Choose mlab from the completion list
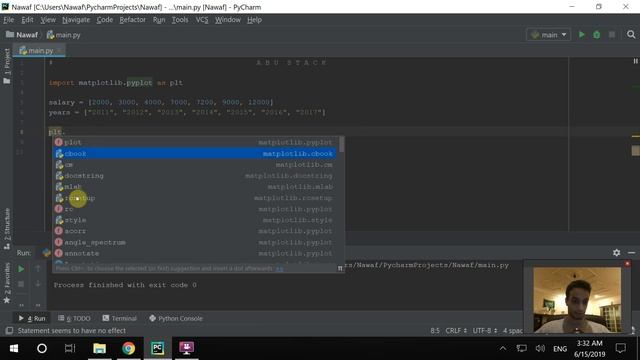 pyautogui.click(x=195, y=187)
